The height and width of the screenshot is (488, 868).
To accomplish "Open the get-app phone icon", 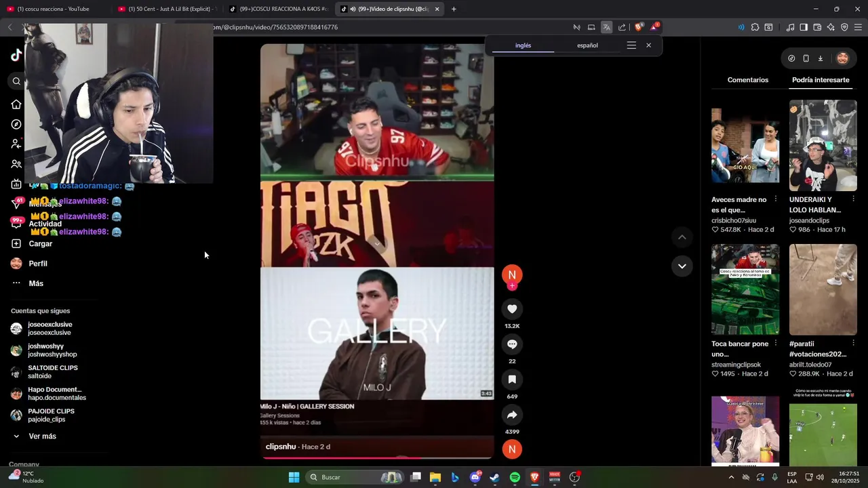I will (806, 58).
